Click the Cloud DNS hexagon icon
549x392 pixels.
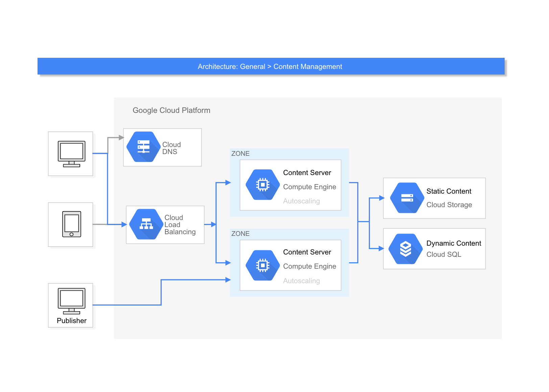point(143,147)
